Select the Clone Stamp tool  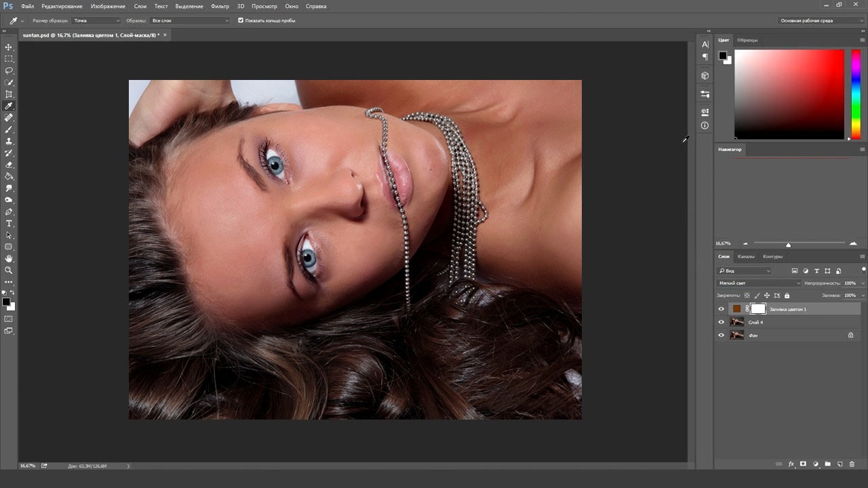click(x=9, y=141)
